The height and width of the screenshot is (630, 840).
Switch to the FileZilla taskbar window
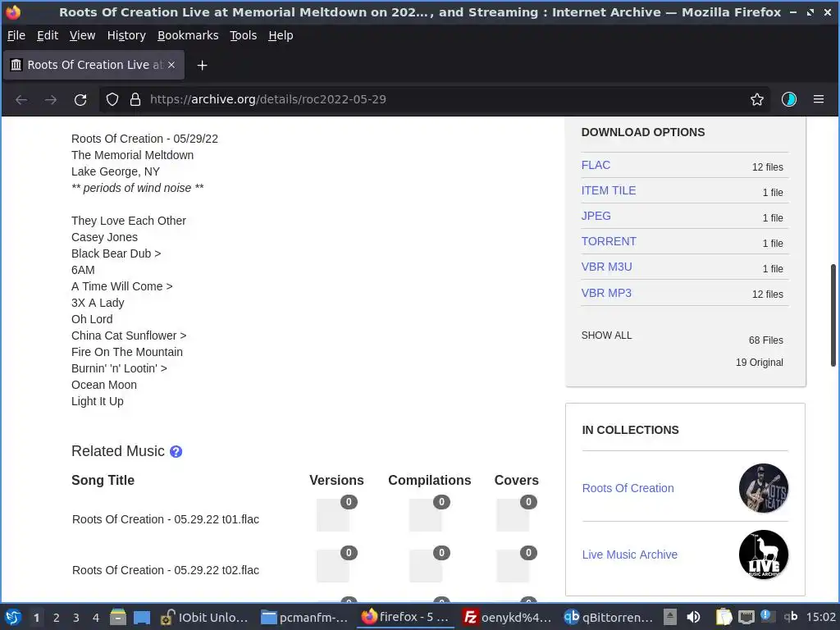tap(507, 618)
